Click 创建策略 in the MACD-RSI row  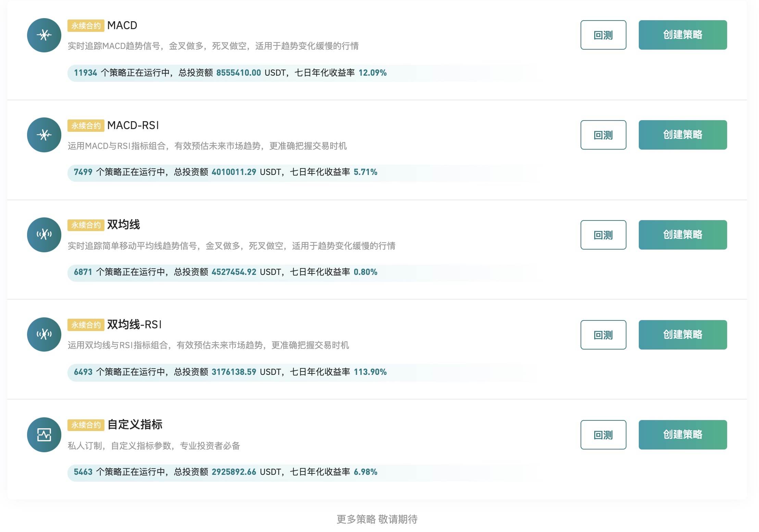tap(683, 135)
